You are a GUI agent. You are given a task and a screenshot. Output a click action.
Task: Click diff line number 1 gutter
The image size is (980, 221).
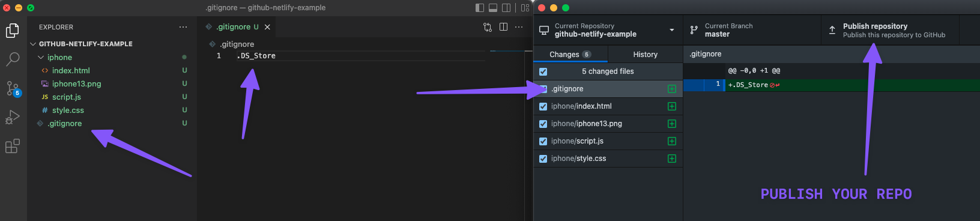pyautogui.click(x=704, y=85)
